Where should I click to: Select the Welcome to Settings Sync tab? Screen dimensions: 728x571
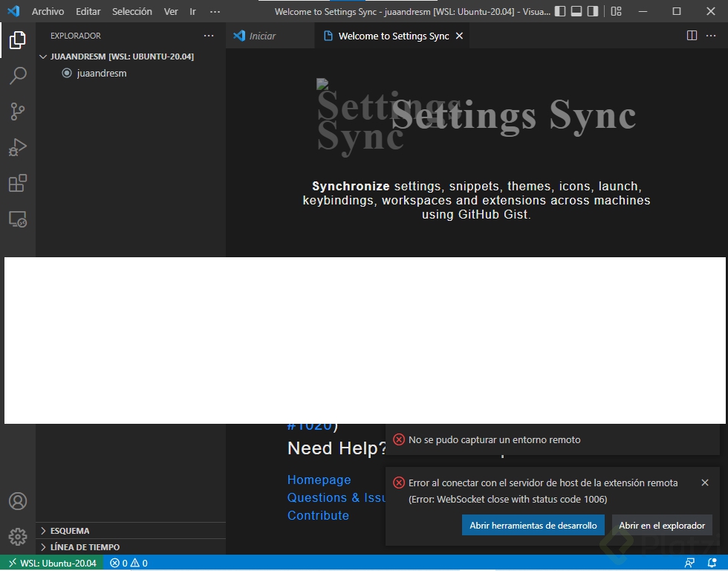tap(394, 36)
